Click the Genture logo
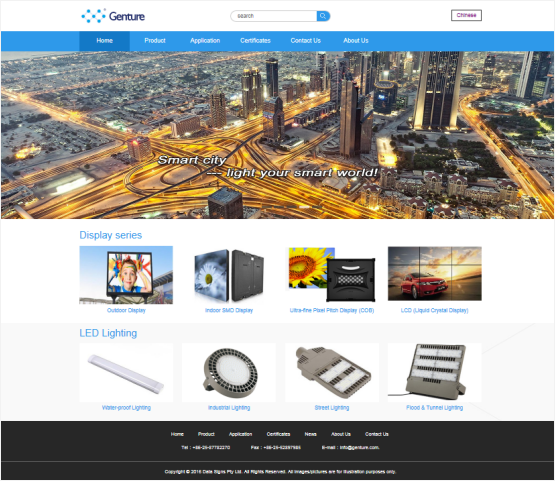Viewport: 556px width, 482px height. 113,16
